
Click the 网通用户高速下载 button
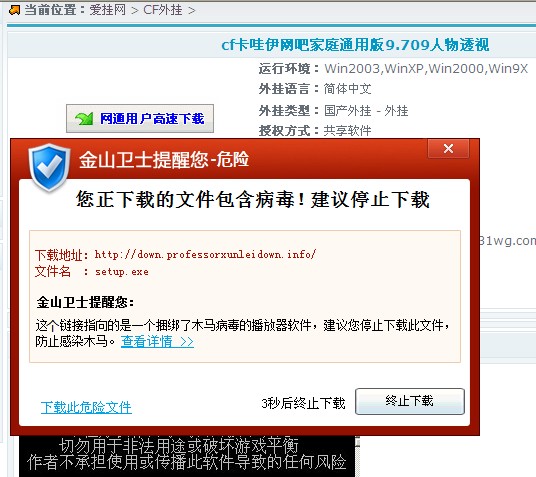[x=140, y=119]
